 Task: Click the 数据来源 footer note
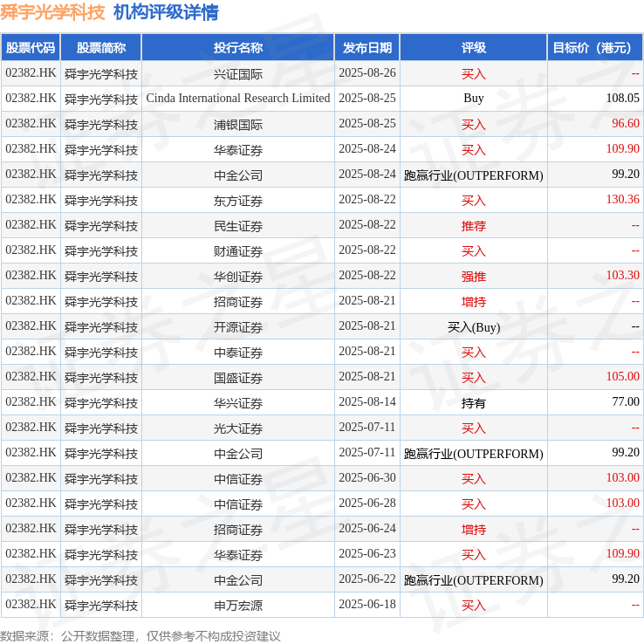140,636
